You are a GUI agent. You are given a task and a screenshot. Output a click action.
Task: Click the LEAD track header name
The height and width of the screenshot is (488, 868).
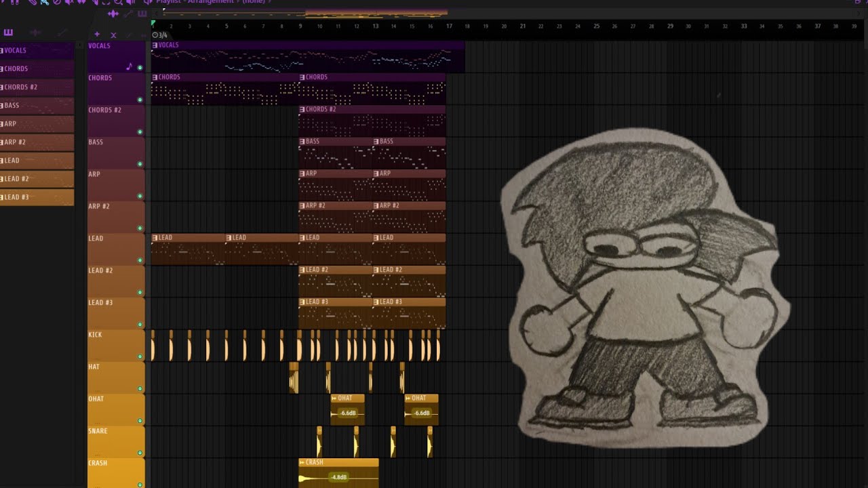tap(96, 239)
